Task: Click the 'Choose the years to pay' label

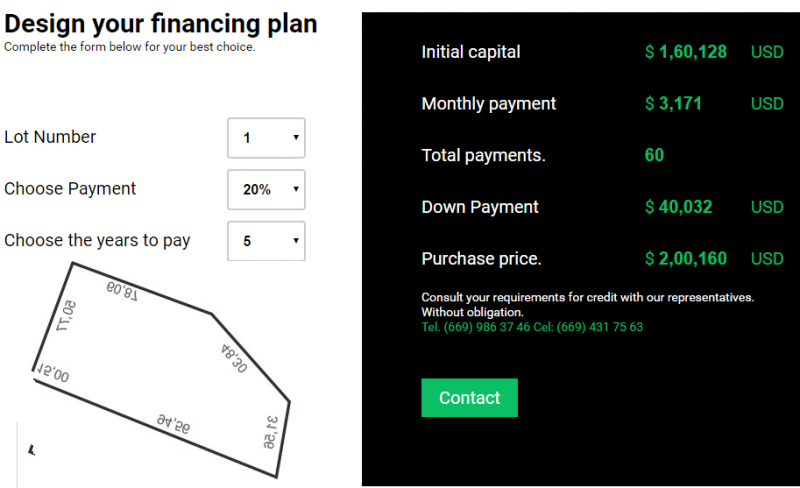Action: pyautogui.click(x=97, y=241)
